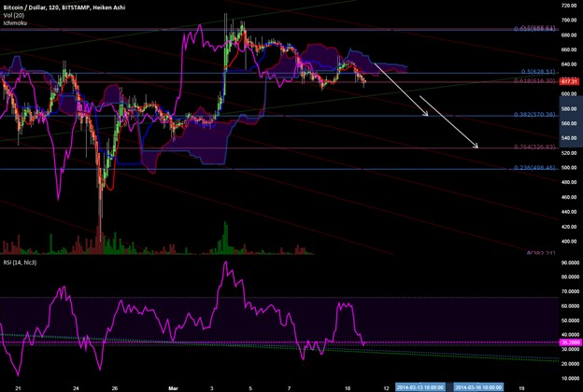Viewport: 583px width, 392px height.
Task: Click the 2014-03-16 18:00:00 date marker
Action: coord(478,387)
